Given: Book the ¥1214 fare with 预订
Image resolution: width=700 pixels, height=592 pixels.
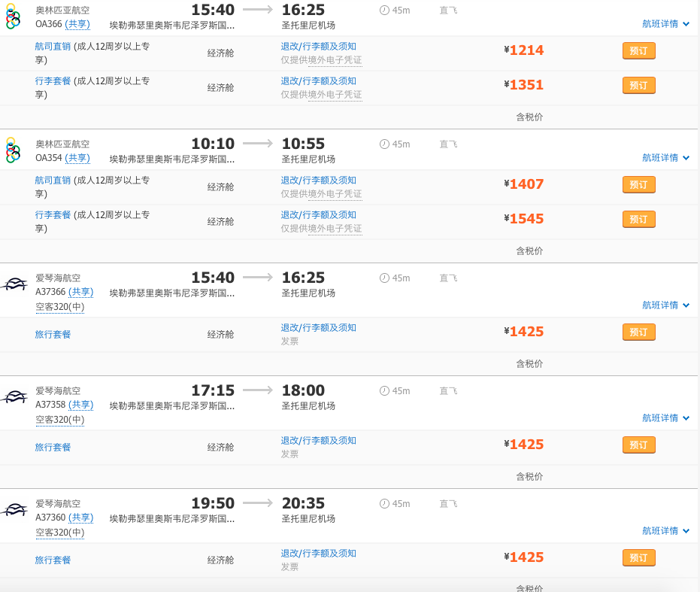Looking at the screenshot, I should (638, 51).
